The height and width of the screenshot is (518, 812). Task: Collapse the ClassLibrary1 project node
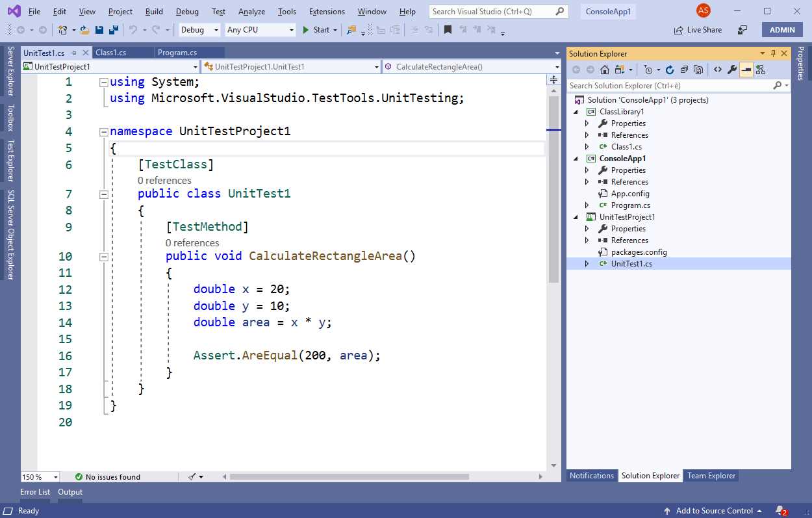pyautogui.click(x=576, y=112)
